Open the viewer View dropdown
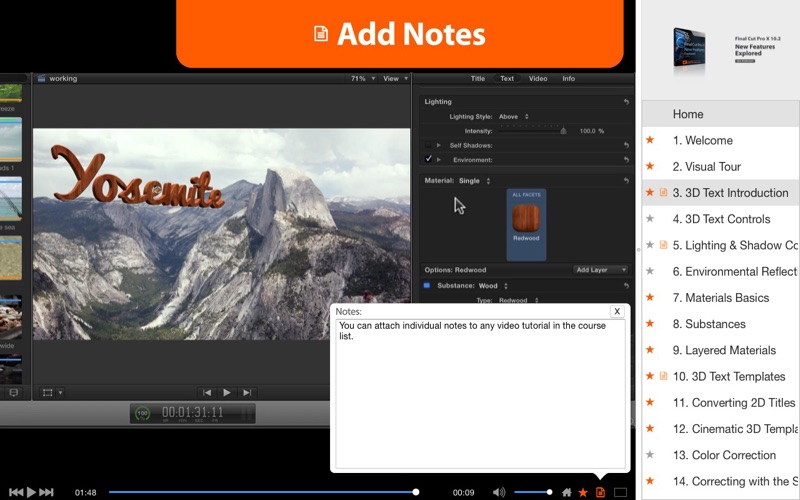This screenshot has height=500, width=800. pos(395,79)
